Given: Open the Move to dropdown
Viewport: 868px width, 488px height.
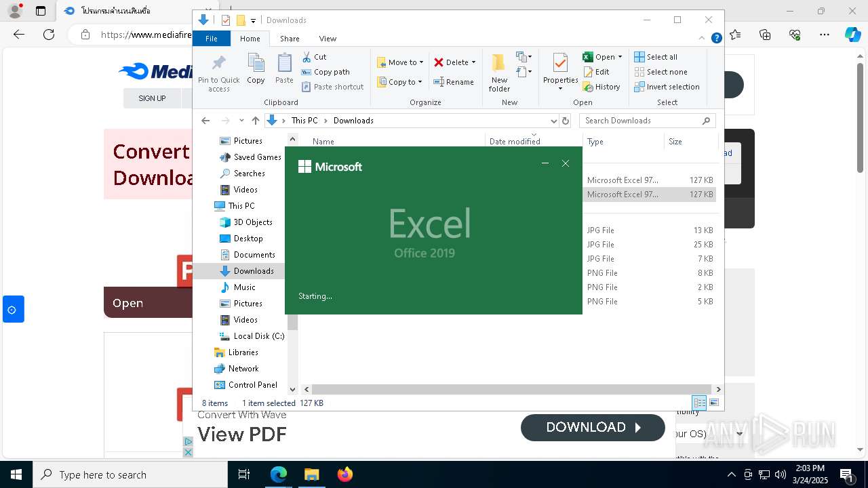Looking at the screenshot, I should pyautogui.click(x=400, y=62).
